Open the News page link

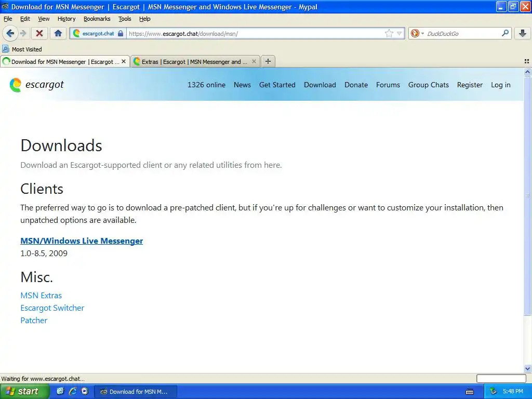point(242,85)
